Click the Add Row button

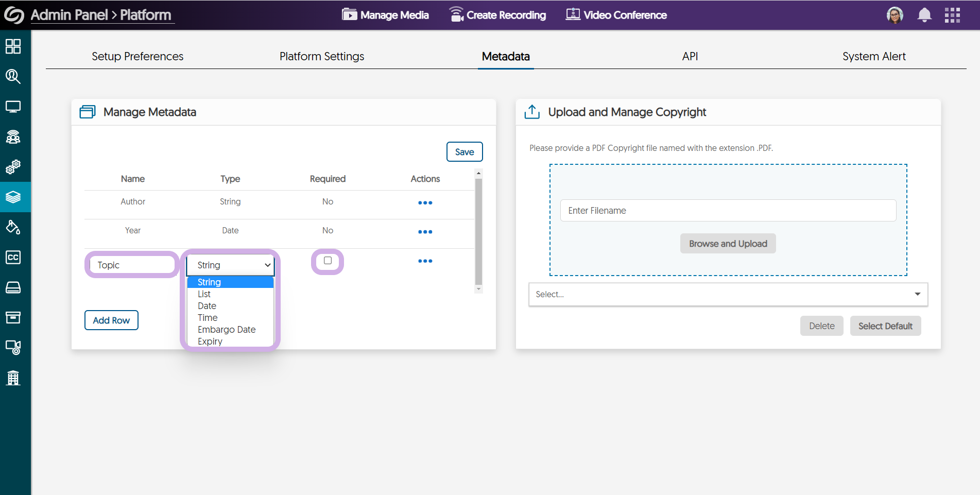pos(111,320)
